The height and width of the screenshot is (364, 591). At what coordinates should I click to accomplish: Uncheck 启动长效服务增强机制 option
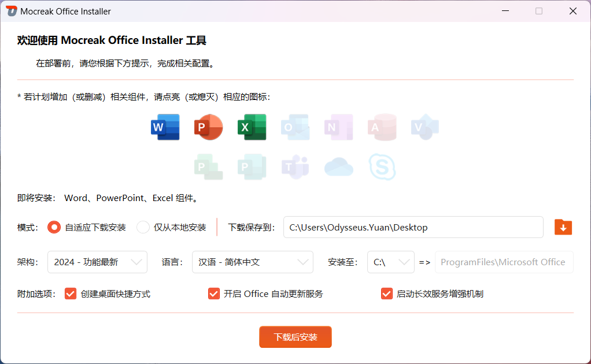click(386, 294)
